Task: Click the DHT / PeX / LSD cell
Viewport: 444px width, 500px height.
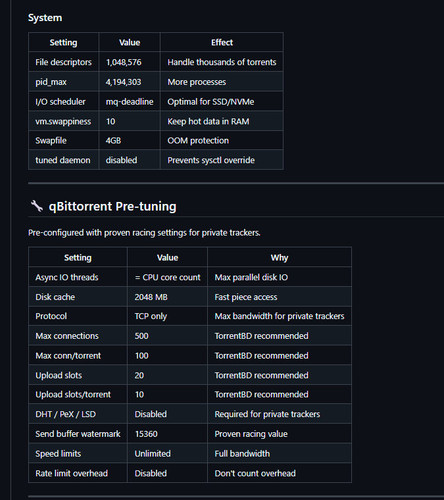Action: click(x=78, y=414)
